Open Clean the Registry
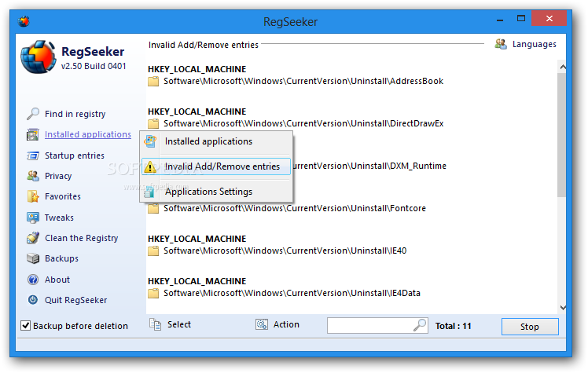The height and width of the screenshot is (373, 588). 82,238
